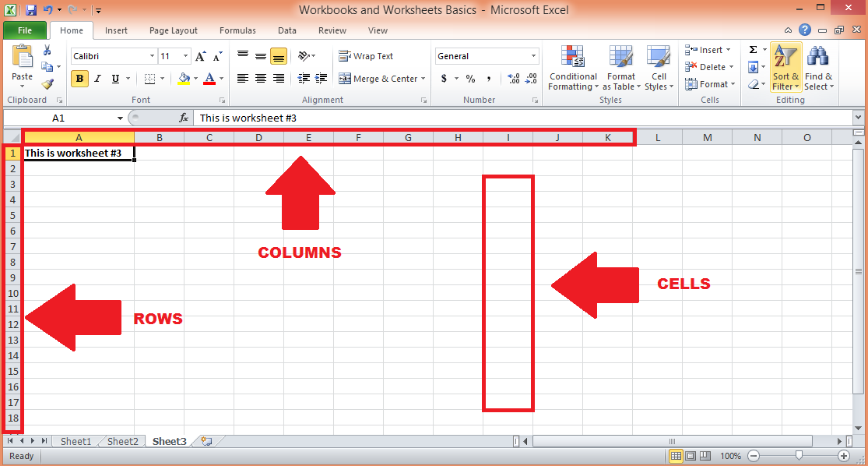
Task: Open Excel Help question mark
Action: click(x=805, y=30)
